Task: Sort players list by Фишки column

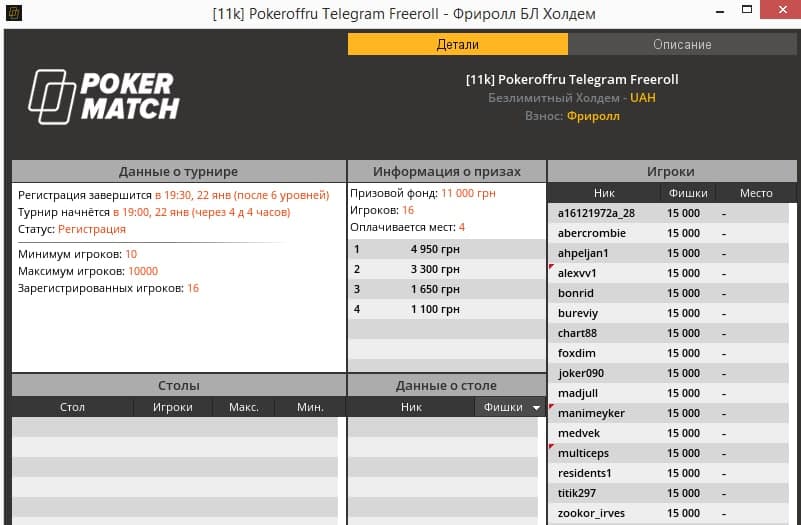Action: pos(688,193)
